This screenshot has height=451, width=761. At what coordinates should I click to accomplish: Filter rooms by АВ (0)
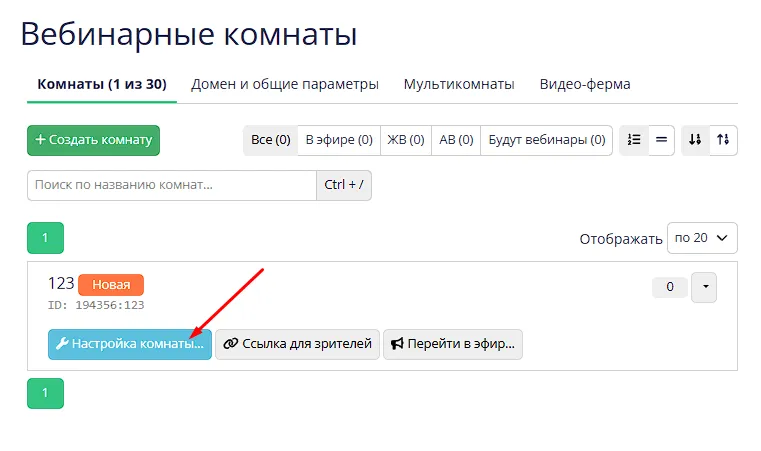[456, 140]
